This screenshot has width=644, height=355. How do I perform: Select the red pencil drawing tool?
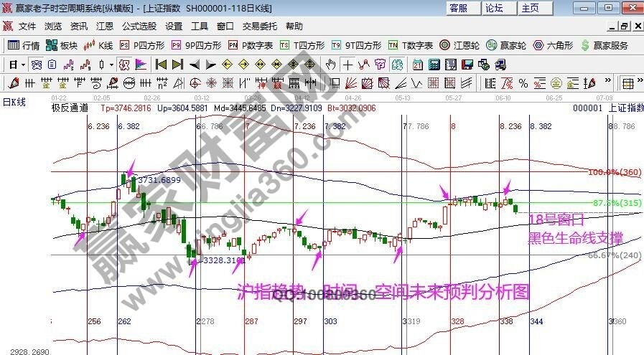tap(13, 83)
